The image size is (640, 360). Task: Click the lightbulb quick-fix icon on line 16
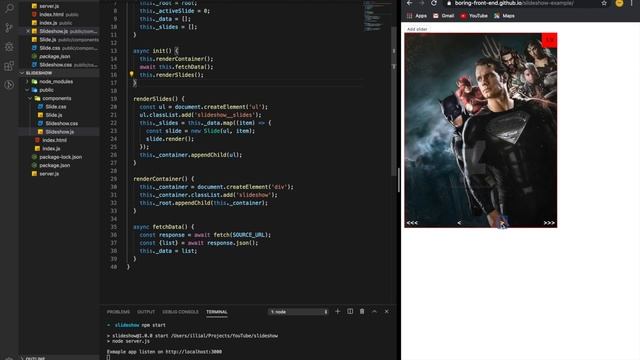(131, 74)
